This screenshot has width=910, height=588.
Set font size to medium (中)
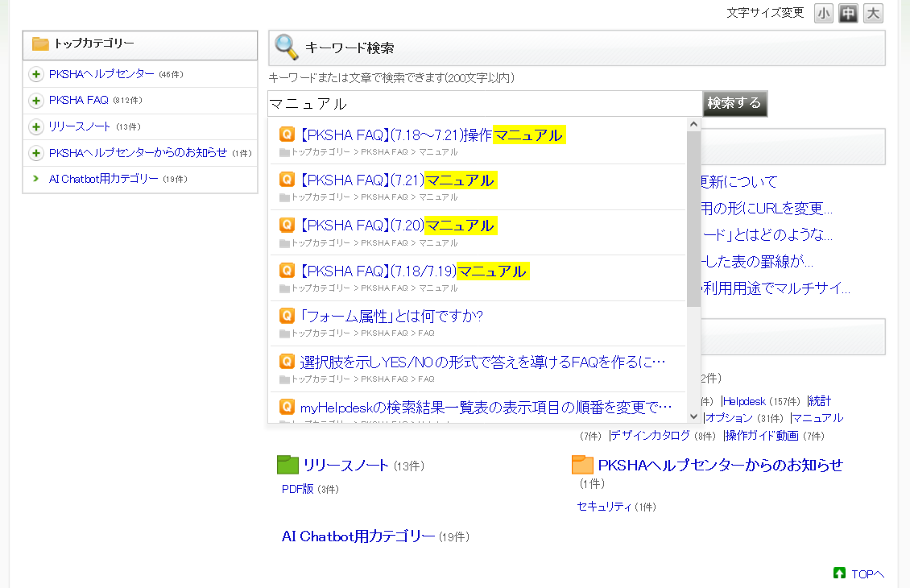[848, 13]
